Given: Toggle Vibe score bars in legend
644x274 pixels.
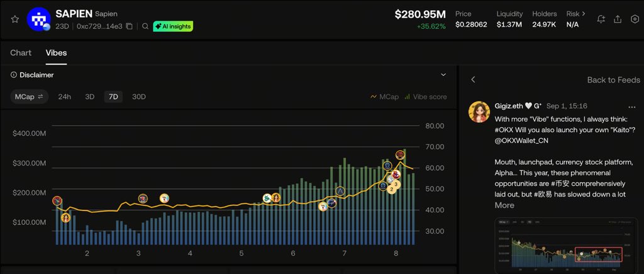Looking at the screenshot, I should pyautogui.click(x=426, y=96).
